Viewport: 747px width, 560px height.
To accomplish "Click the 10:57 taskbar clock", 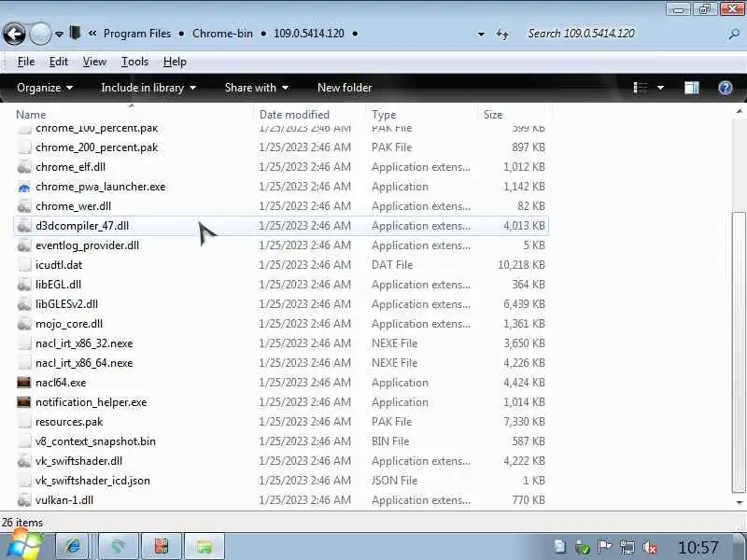I will 698,548.
